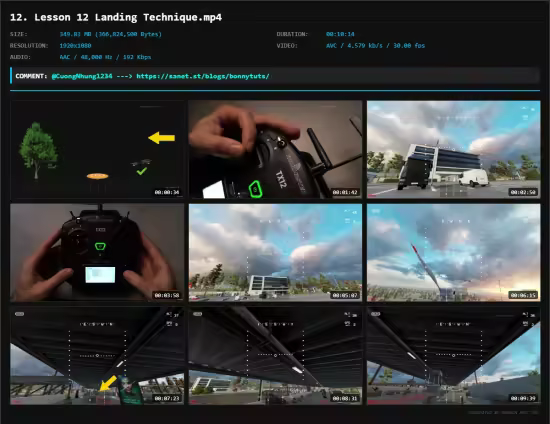Open the under-roof thumbnail at 00:07:23
Viewport: 550px width, 424px height.
click(x=97, y=356)
